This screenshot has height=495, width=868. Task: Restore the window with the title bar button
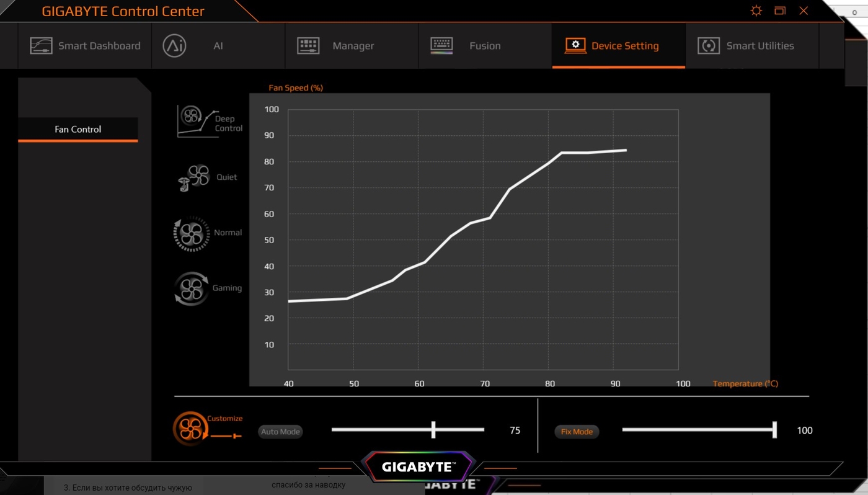pyautogui.click(x=780, y=11)
